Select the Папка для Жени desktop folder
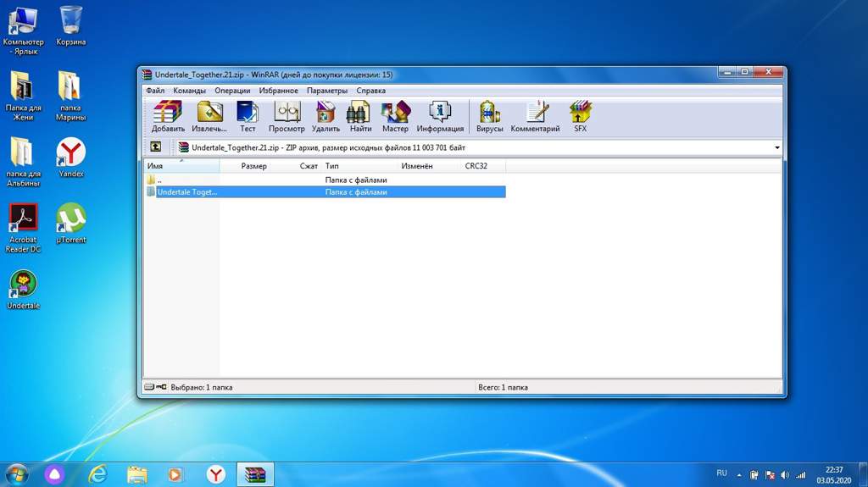 [x=23, y=97]
